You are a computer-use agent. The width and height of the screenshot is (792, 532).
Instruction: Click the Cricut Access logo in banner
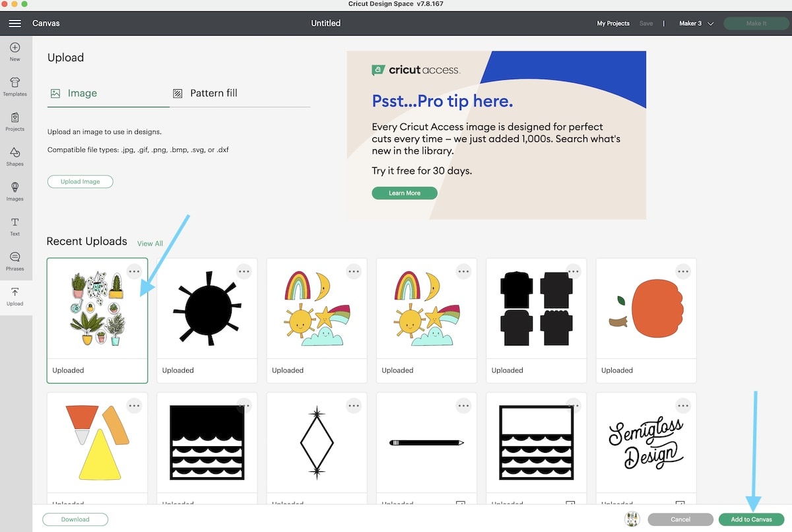point(416,70)
